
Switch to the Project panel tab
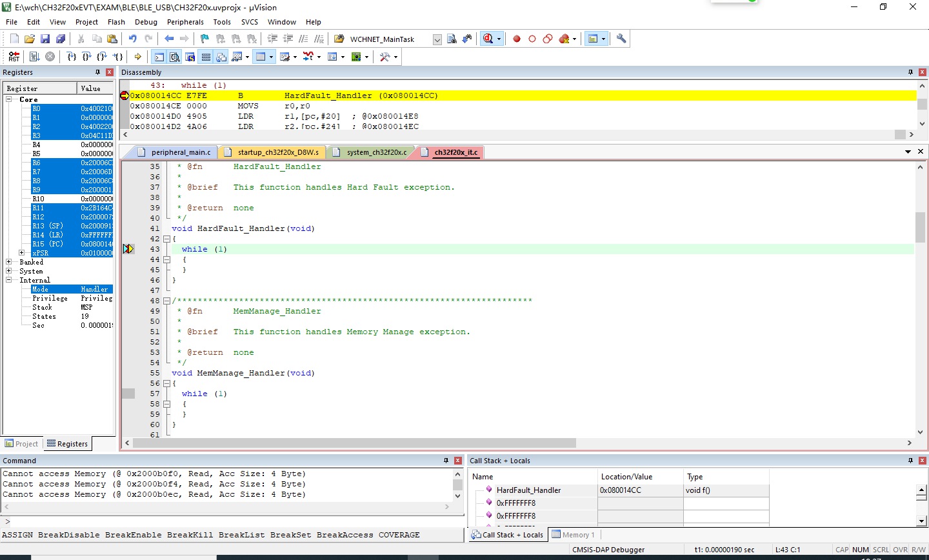point(21,444)
